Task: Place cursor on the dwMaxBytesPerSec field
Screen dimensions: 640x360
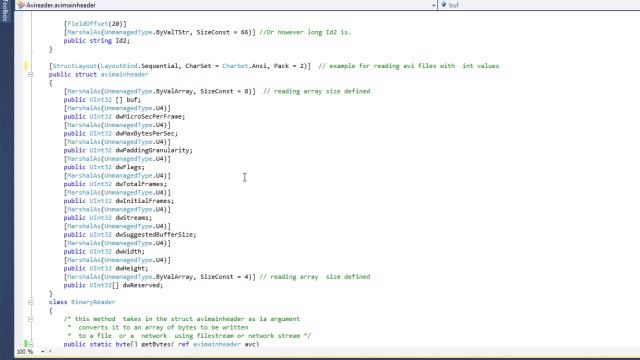Action: point(147,133)
